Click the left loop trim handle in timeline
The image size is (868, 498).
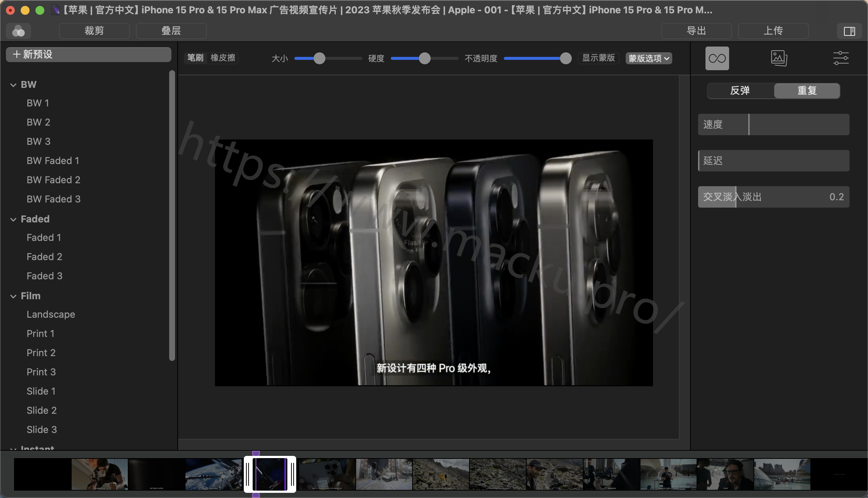coord(247,474)
